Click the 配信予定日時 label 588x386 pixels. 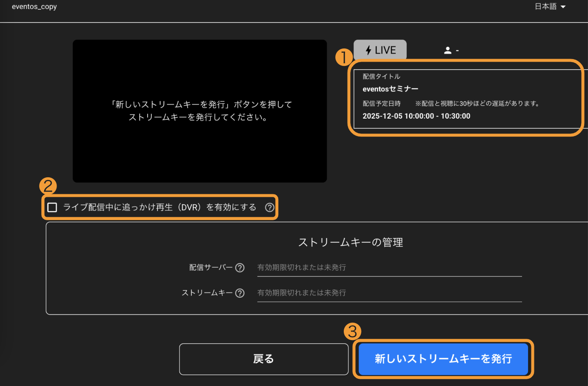pyautogui.click(x=382, y=104)
